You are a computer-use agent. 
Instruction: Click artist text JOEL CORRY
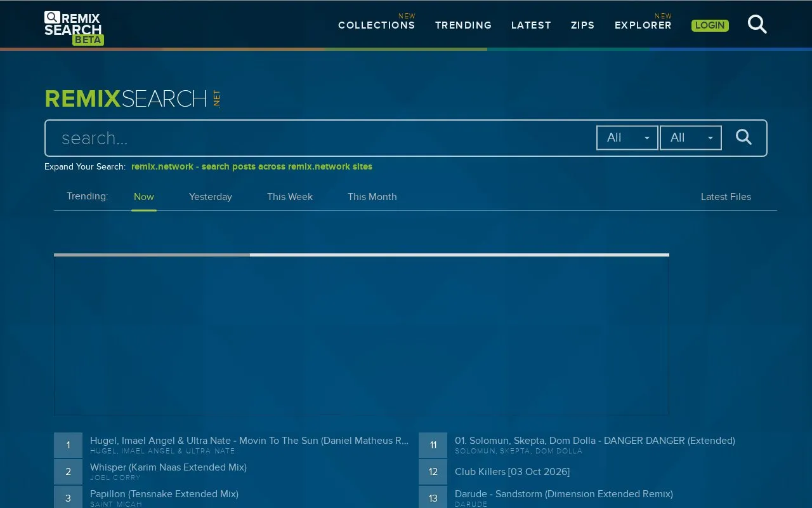pos(115,478)
